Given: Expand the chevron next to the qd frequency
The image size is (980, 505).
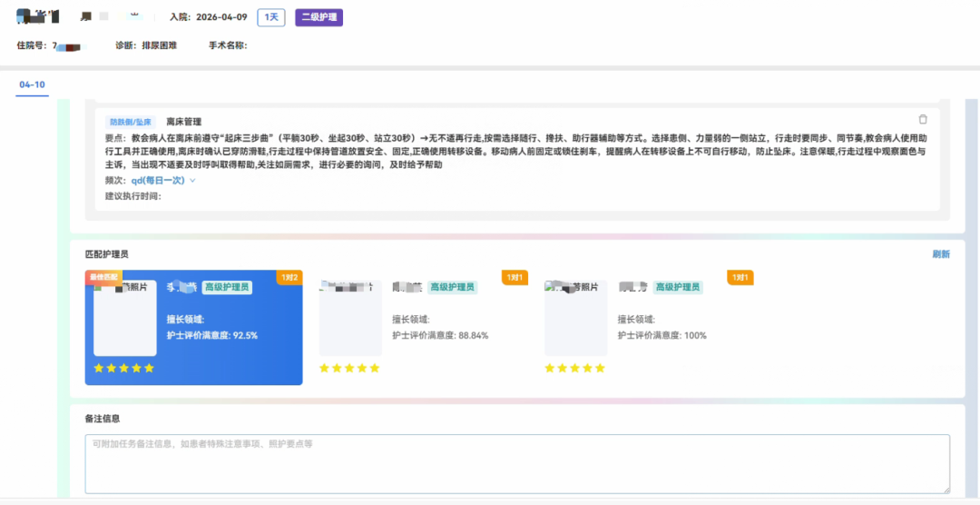Looking at the screenshot, I should [192, 181].
